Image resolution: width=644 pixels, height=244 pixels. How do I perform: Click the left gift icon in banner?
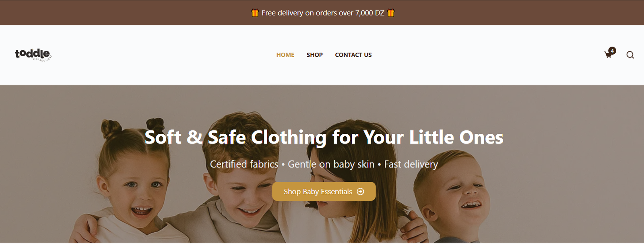tap(255, 13)
